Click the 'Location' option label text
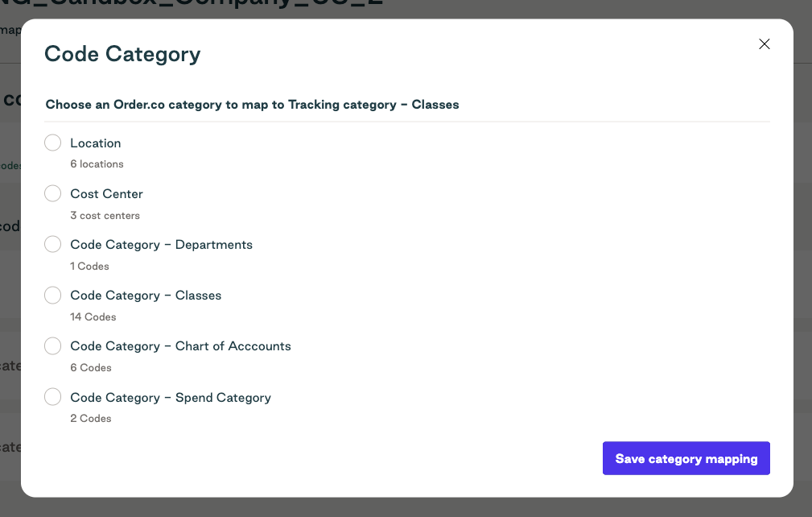This screenshot has width=812, height=517. [x=96, y=143]
